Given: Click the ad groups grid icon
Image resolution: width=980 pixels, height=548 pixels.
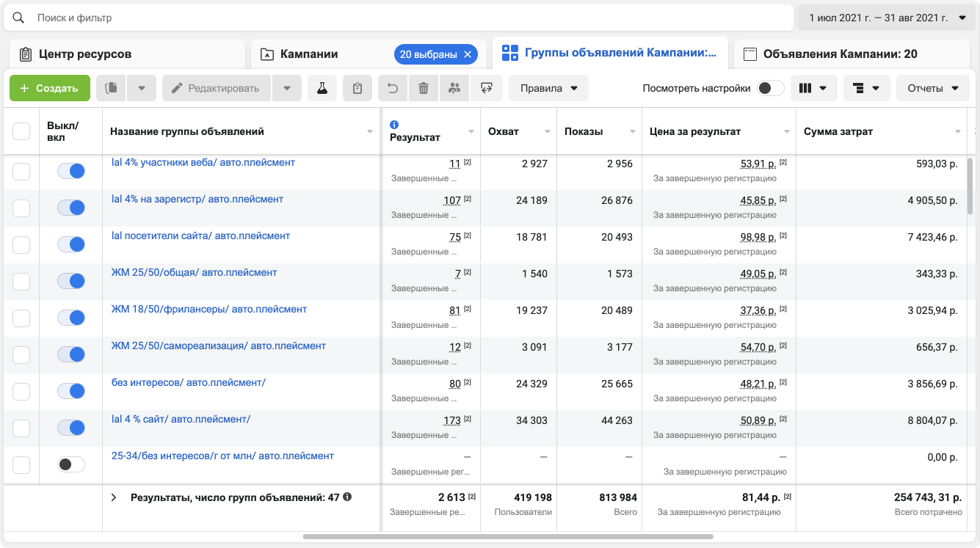Looking at the screenshot, I should [509, 53].
